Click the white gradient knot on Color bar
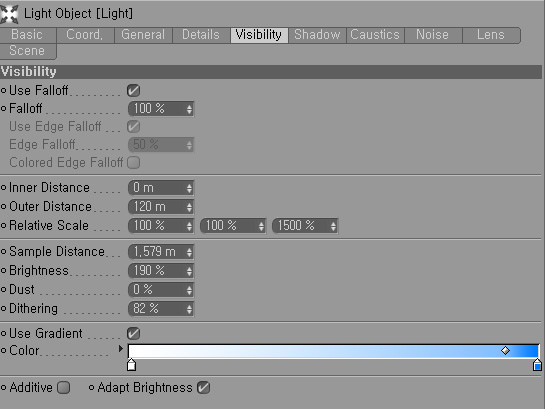This screenshot has height=409, width=545. click(x=131, y=365)
